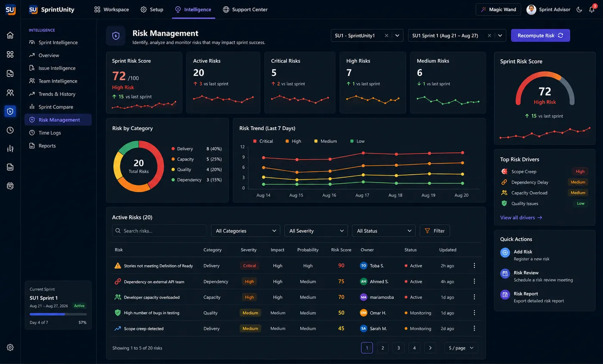603x364 pixels.
Task: Click the Recompute Risk button
Action: pos(540,35)
